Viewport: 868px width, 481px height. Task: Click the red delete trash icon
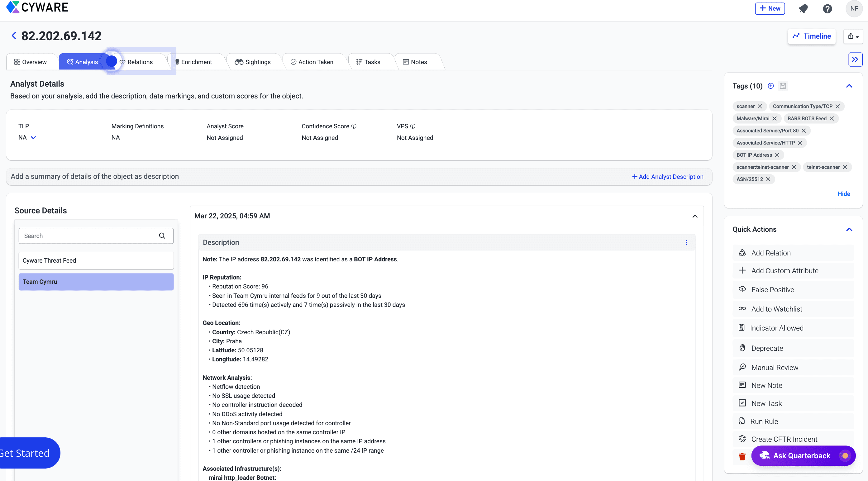click(742, 456)
